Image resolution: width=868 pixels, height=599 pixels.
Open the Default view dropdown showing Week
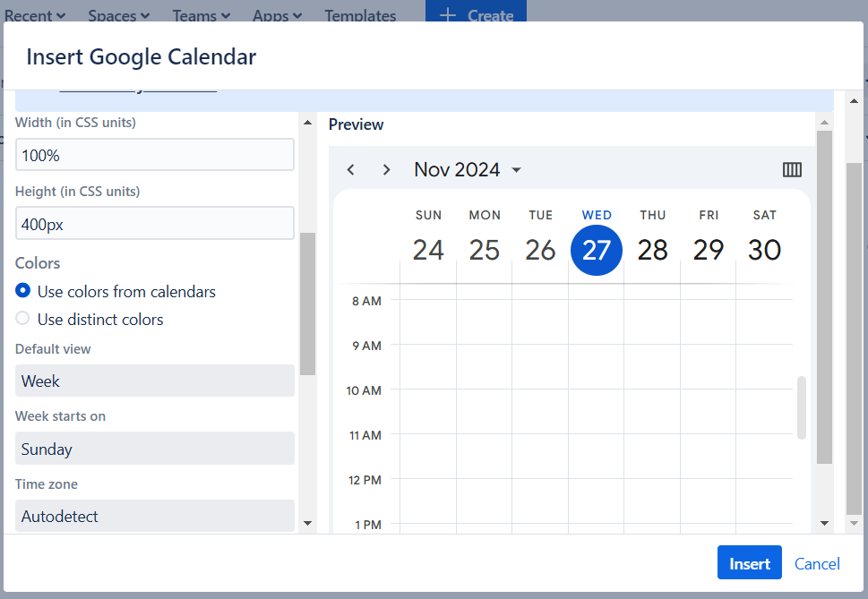tap(154, 381)
